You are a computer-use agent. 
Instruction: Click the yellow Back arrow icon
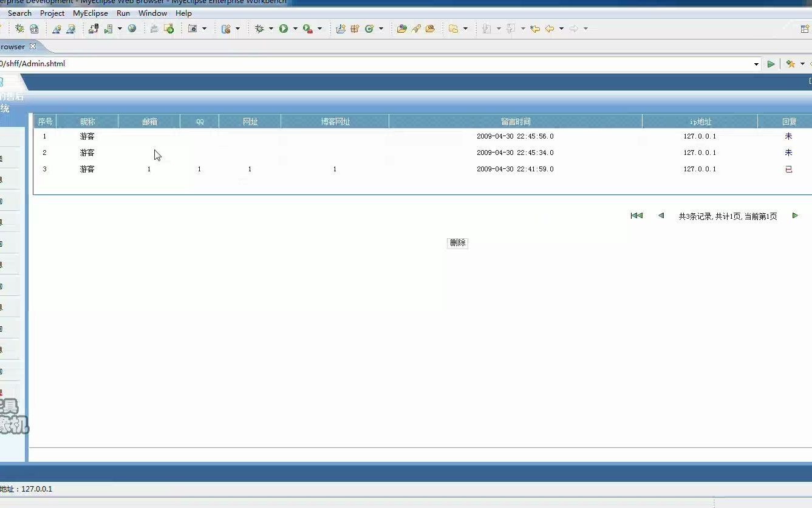tap(550, 29)
